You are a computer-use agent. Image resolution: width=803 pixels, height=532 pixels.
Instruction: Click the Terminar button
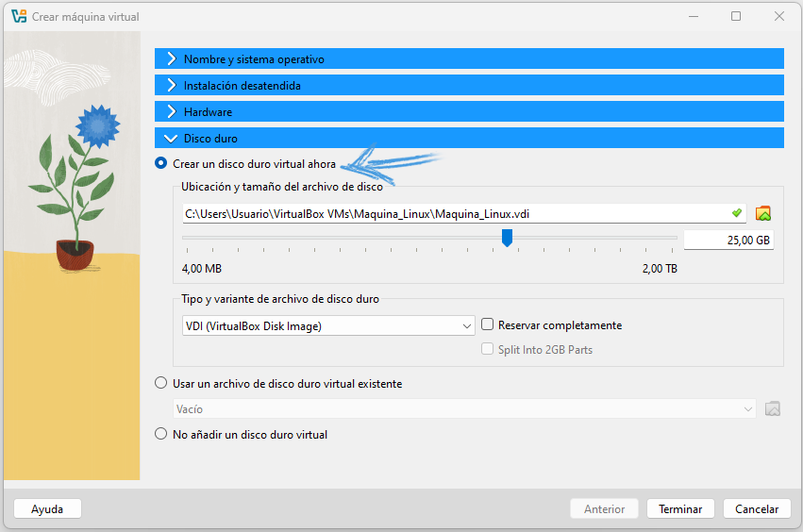pyautogui.click(x=679, y=509)
